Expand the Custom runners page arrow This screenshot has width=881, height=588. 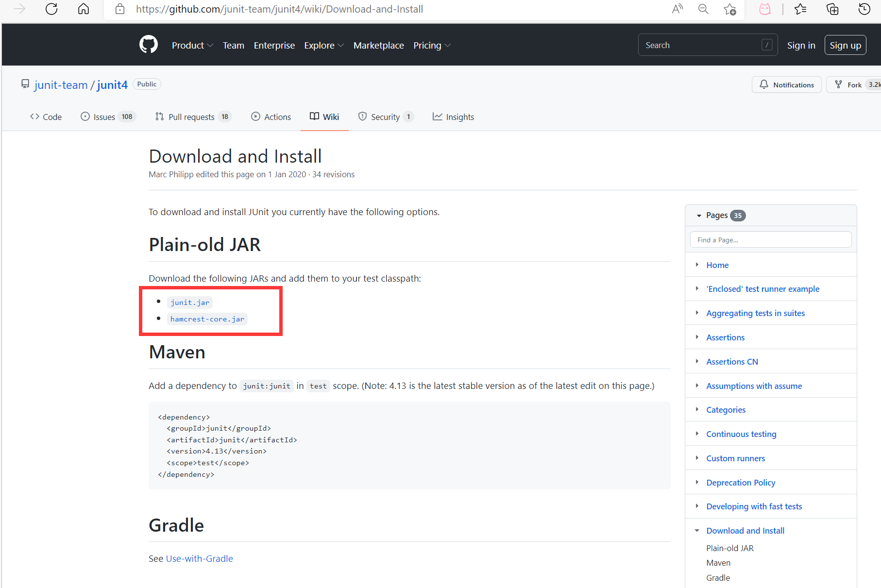pos(697,458)
